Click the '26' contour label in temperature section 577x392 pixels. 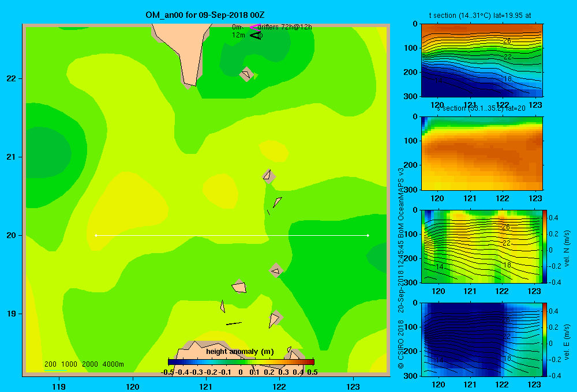(x=507, y=41)
